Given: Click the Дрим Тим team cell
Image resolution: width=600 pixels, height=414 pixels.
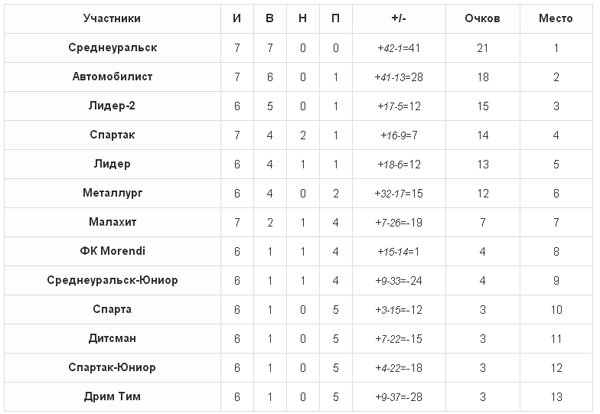Looking at the screenshot, I should (112, 397).
